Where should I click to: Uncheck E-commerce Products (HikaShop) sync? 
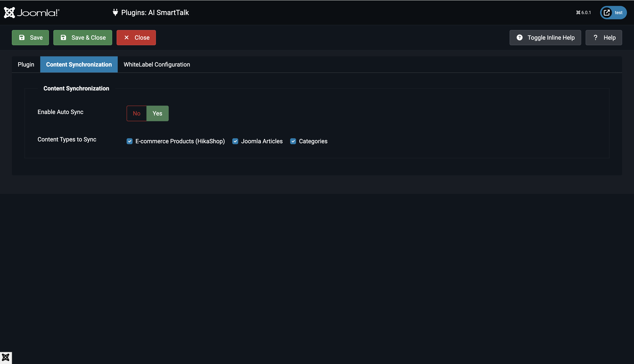pos(130,141)
